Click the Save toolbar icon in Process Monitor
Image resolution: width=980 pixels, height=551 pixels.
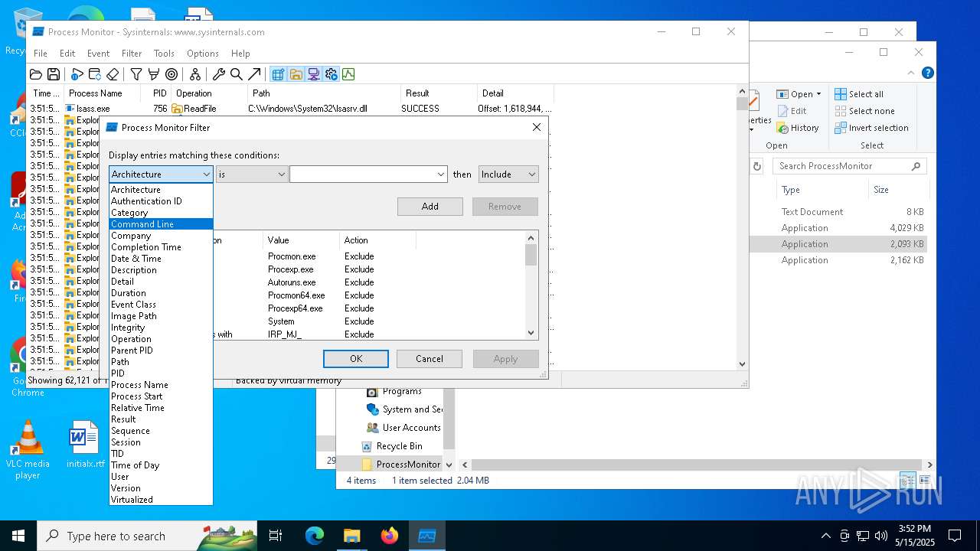click(54, 74)
